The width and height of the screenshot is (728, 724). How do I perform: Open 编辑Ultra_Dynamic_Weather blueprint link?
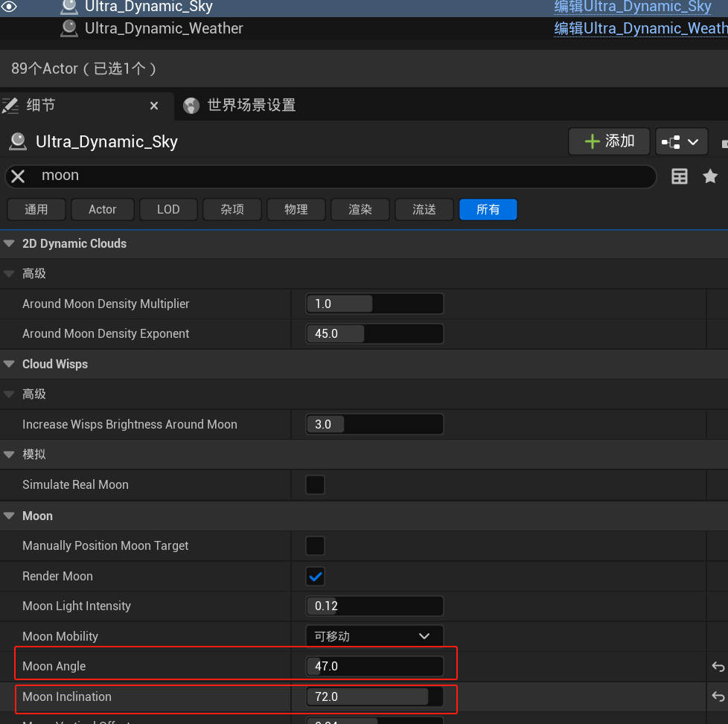[x=641, y=28]
